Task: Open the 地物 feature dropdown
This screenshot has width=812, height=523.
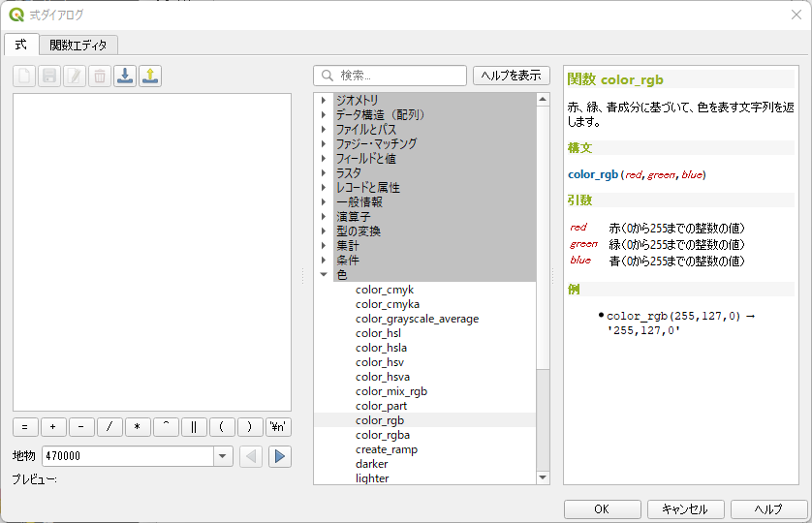Action: [223, 456]
